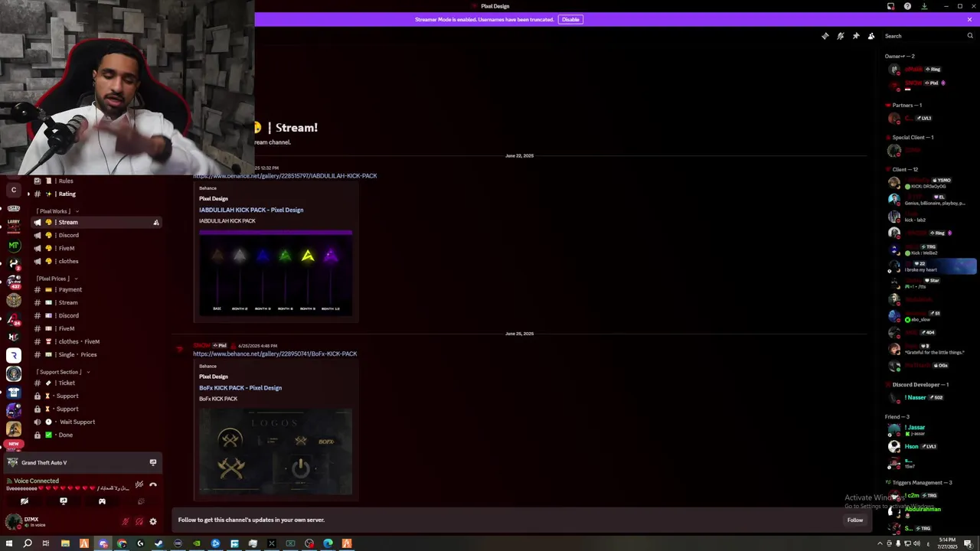Image resolution: width=980 pixels, height=551 pixels.
Task: Open the inbox icon in title bar
Action: click(890, 6)
